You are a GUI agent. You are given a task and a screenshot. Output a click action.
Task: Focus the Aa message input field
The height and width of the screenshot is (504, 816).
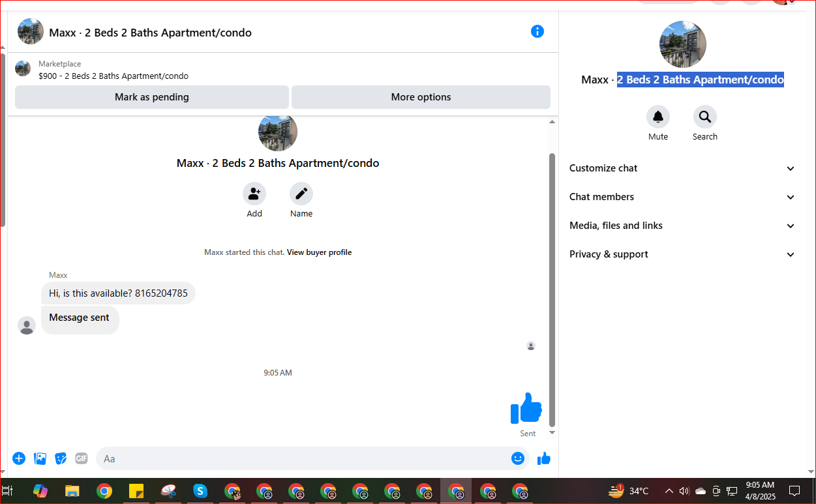[x=303, y=458]
